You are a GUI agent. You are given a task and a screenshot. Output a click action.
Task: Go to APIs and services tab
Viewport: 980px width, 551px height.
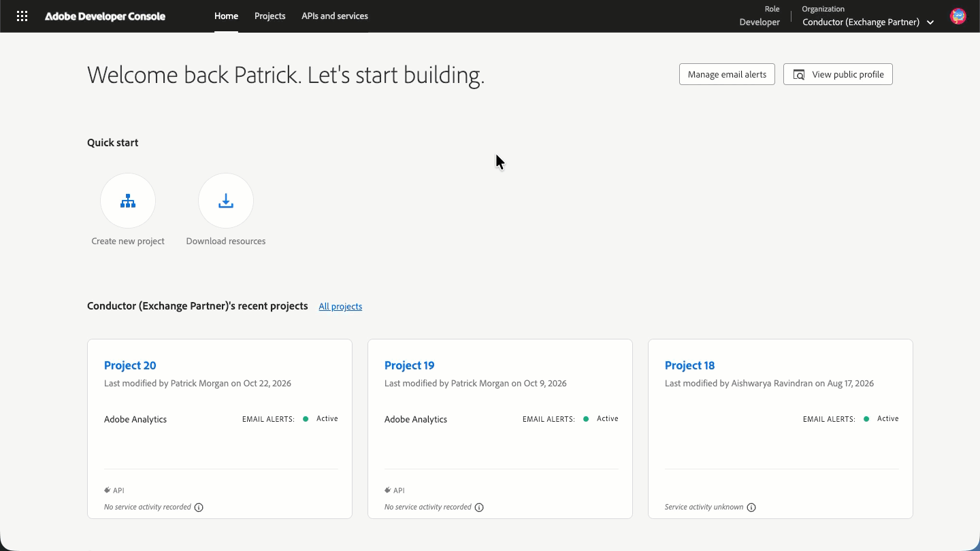pos(335,16)
